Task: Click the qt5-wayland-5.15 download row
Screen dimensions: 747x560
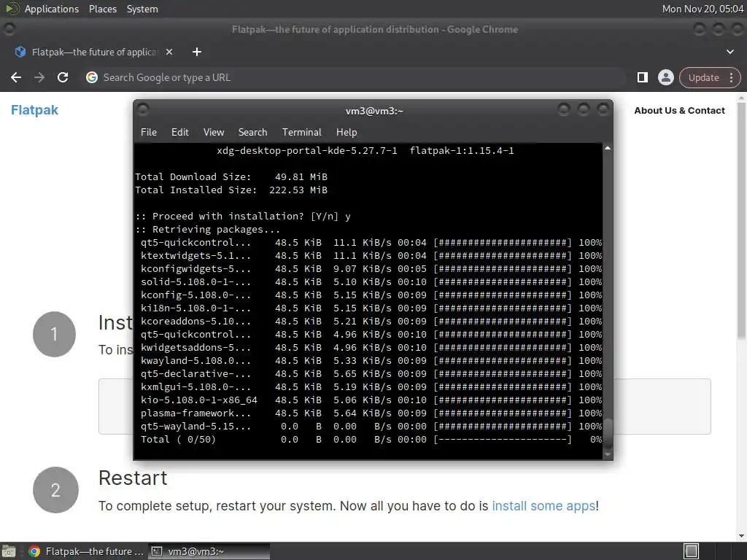Action: [x=371, y=426]
